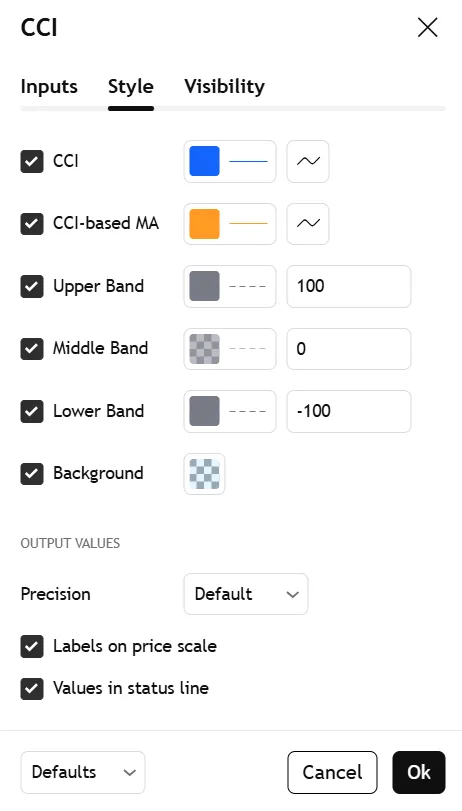Switch to the Inputs tab
Image resolution: width=462 pixels, height=811 pixels.
point(49,86)
